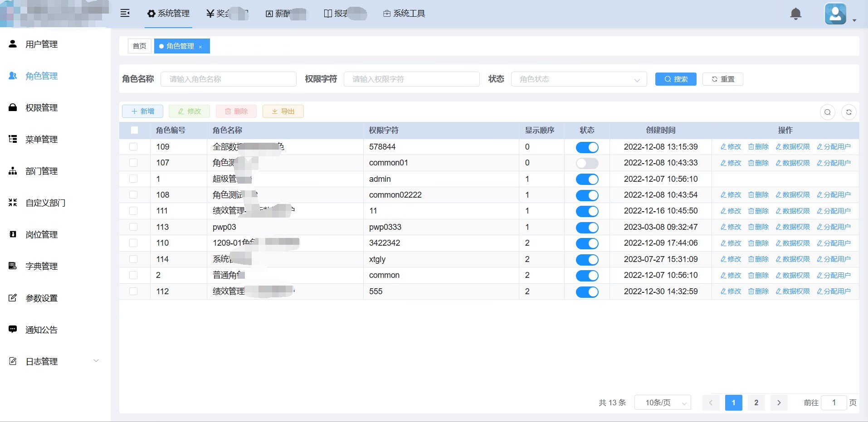Open 系统工具 top menu
This screenshot has width=868, height=422.
click(x=404, y=14)
